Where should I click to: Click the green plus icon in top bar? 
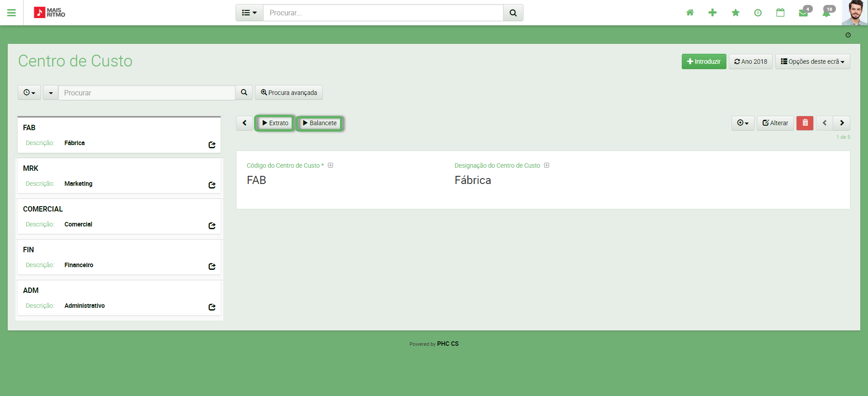(x=712, y=13)
